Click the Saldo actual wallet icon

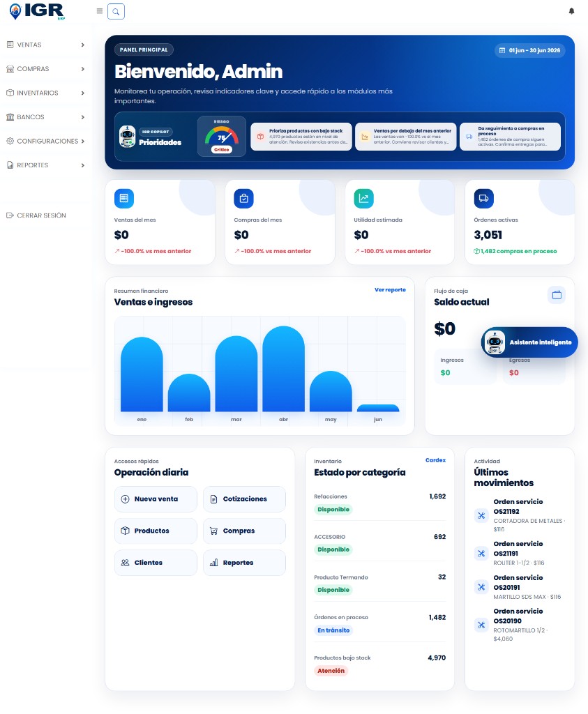coord(557,295)
